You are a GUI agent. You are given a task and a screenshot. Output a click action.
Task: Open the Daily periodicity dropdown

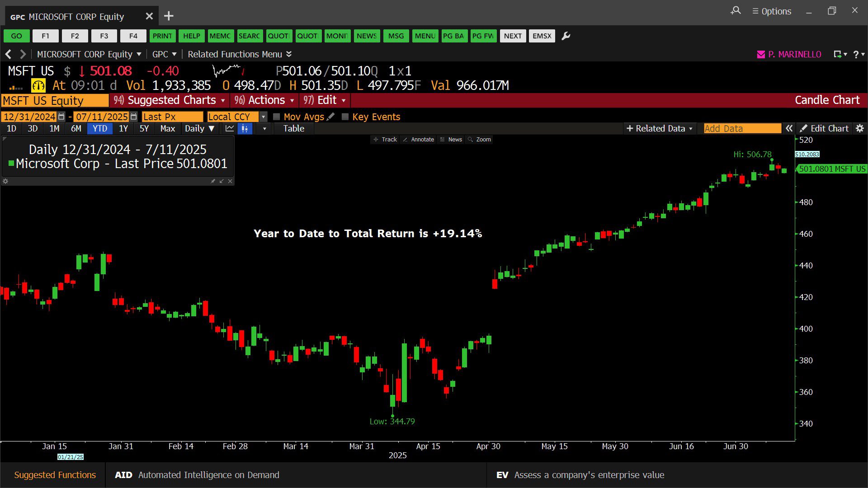point(199,128)
